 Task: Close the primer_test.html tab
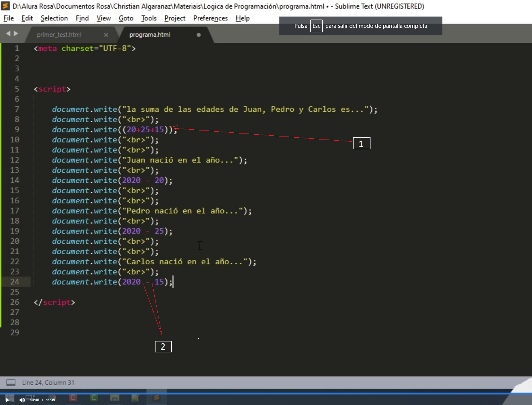[x=106, y=35]
